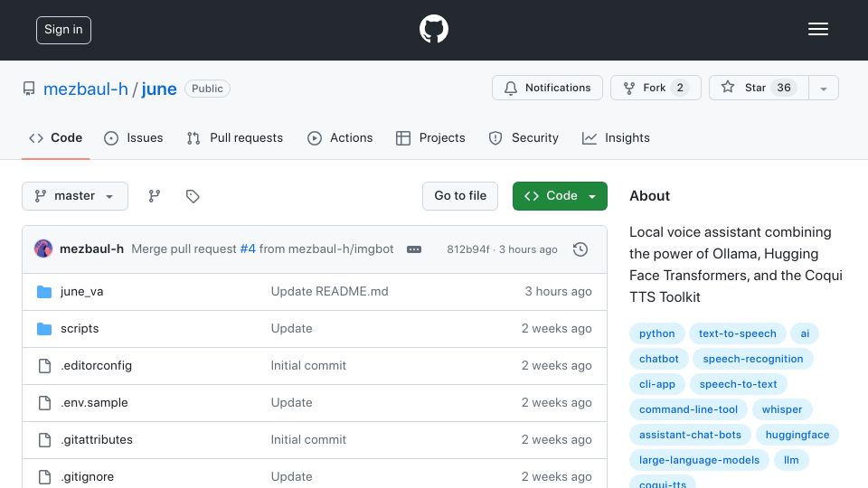Click the .env.sample file icon
The height and width of the screenshot is (488, 868).
click(44, 403)
